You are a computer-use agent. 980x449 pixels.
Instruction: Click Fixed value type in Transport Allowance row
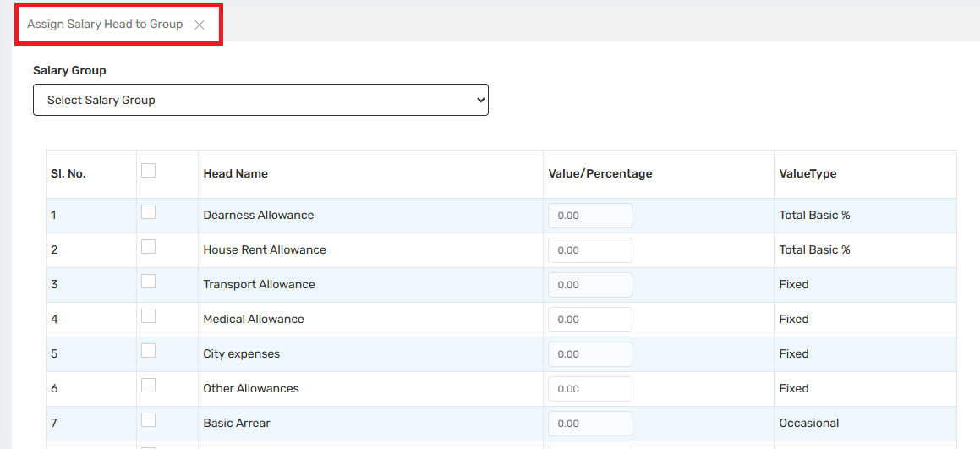coord(794,284)
